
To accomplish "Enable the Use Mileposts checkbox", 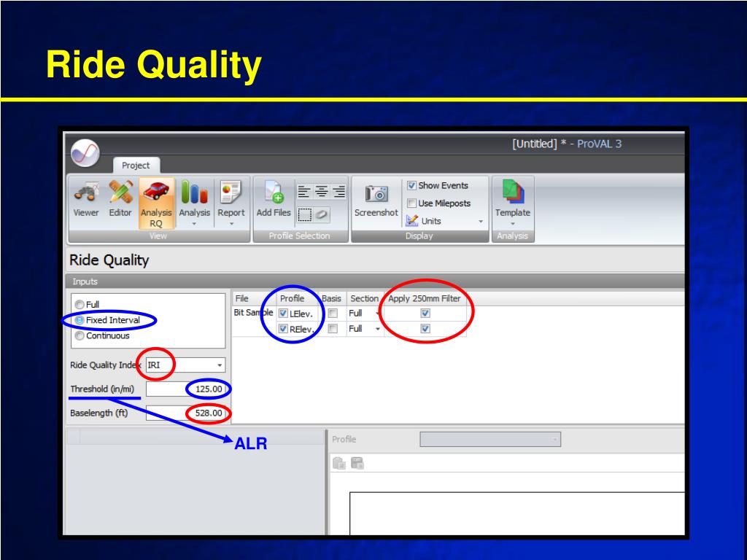I will coord(412,203).
